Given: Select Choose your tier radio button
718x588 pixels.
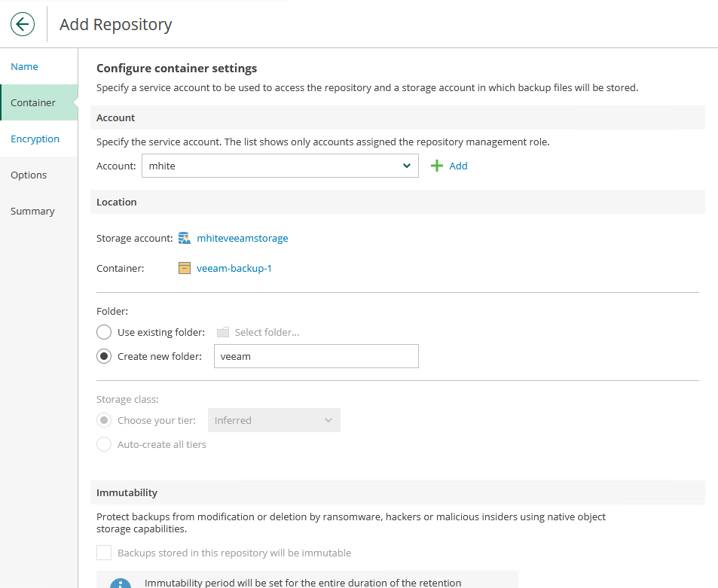Looking at the screenshot, I should [x=104, y=420].
